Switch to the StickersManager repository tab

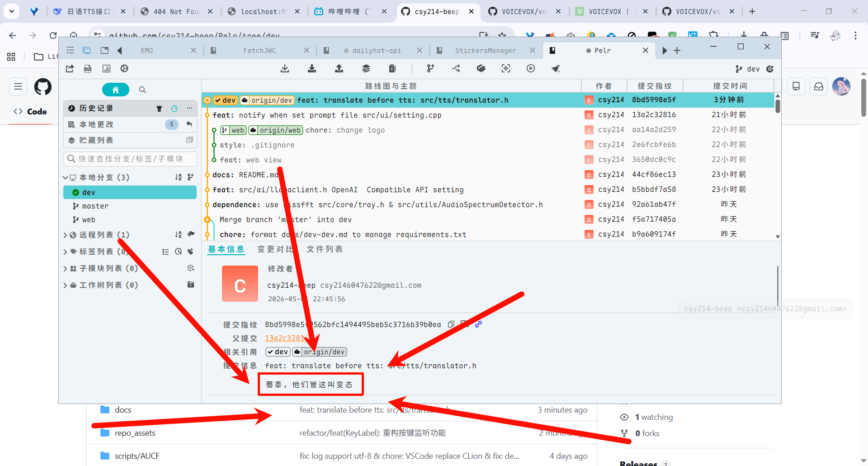pos(485,51)
